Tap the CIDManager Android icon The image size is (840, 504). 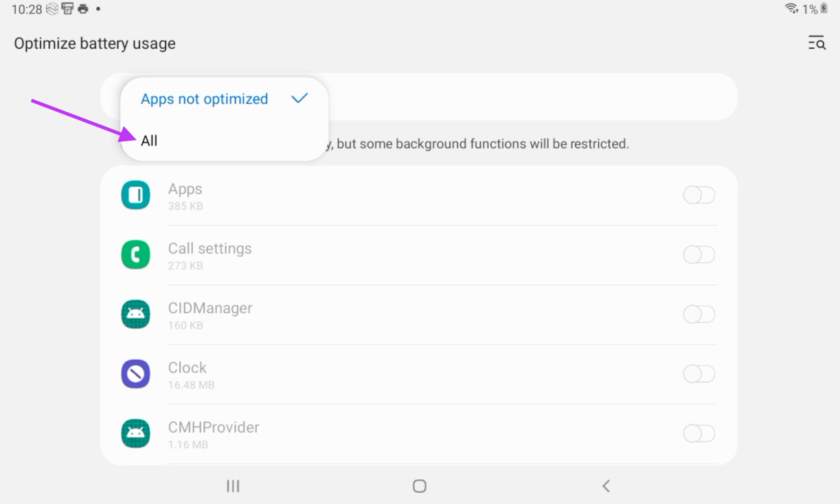135,314
